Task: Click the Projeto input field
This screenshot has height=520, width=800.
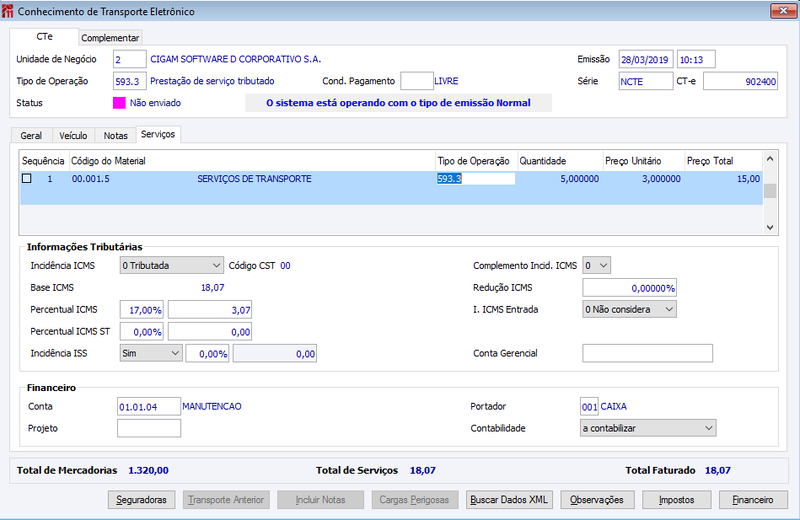Action: [149, 428]
